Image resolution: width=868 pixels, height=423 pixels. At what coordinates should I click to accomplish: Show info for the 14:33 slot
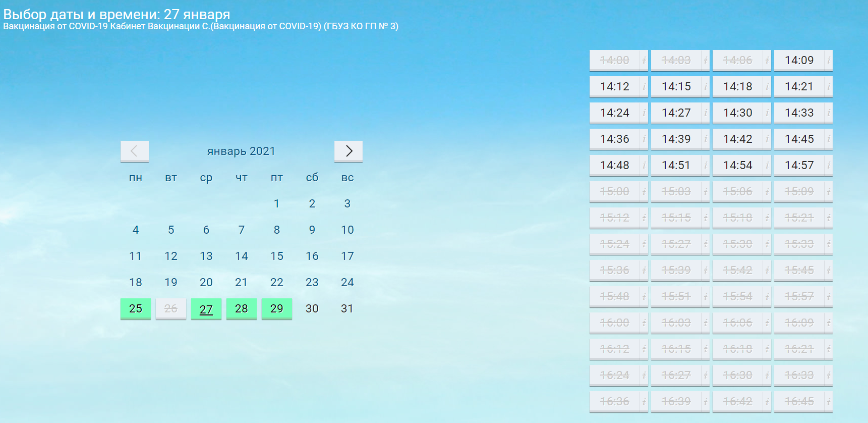(828, 113)
